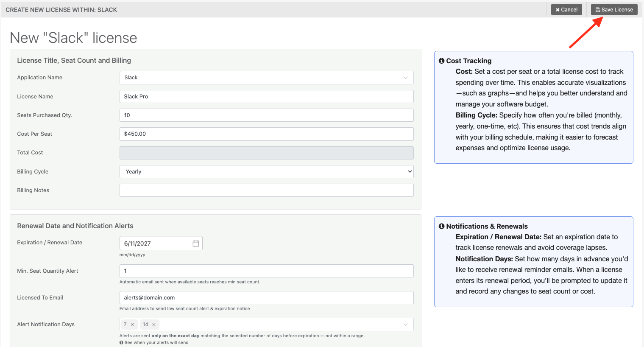Screen dimensions: 644x347
Task: Click the 'License Title, Seat Count and Billing' heading
Action: pos(74,60)
